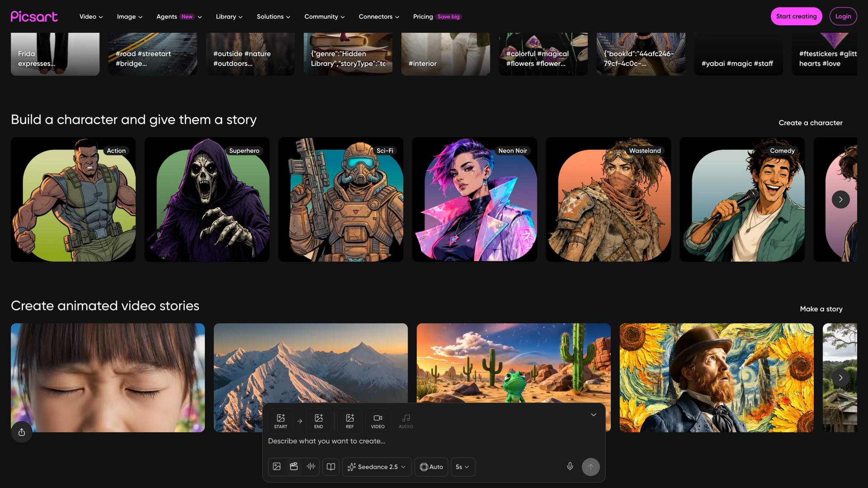Expand the Library menu

[229, 17]
